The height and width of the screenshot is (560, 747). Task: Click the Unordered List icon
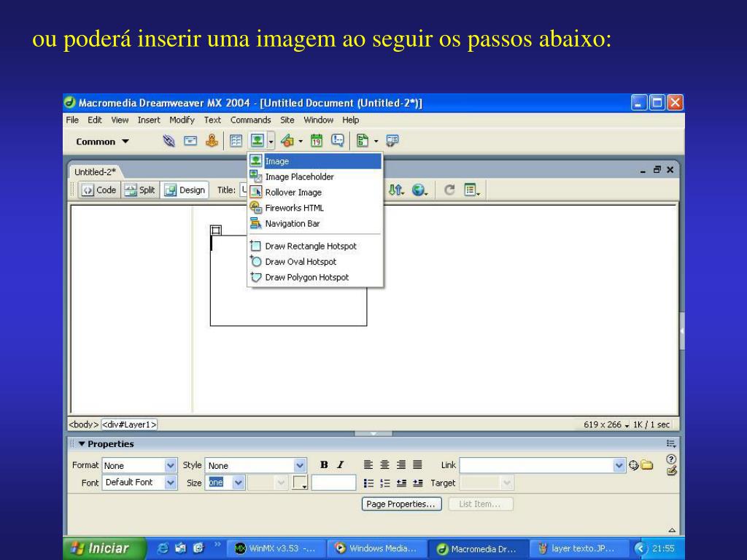coord(368,483)
